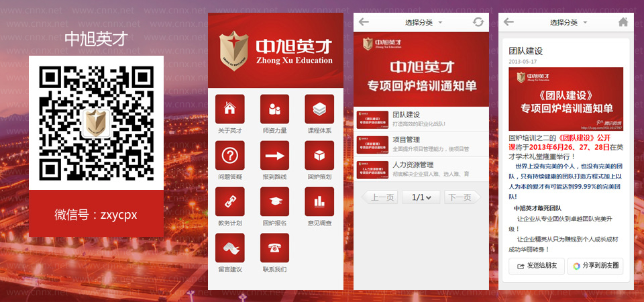Click the date 2013-05-17
Screen dimensions: 644x302
click(x=523, y=62)
